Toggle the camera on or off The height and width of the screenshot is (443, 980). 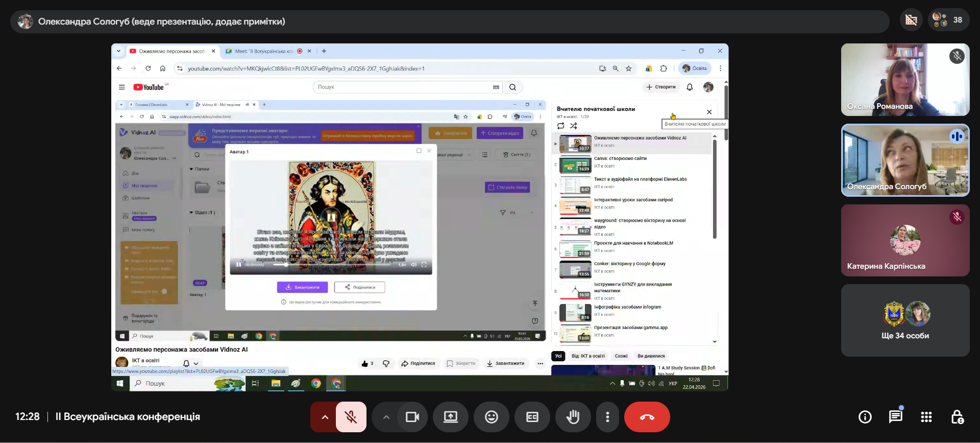(x=412, y=417)
